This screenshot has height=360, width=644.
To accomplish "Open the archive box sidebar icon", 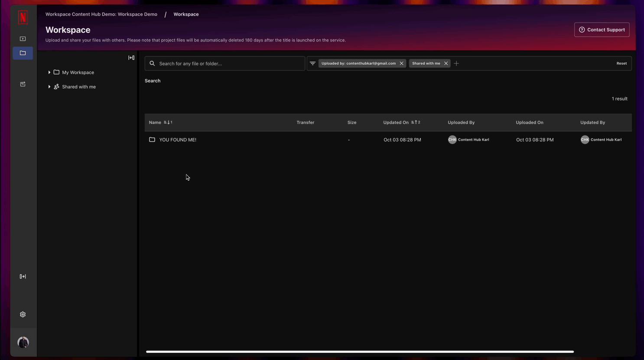I will [x=23, y=84].
